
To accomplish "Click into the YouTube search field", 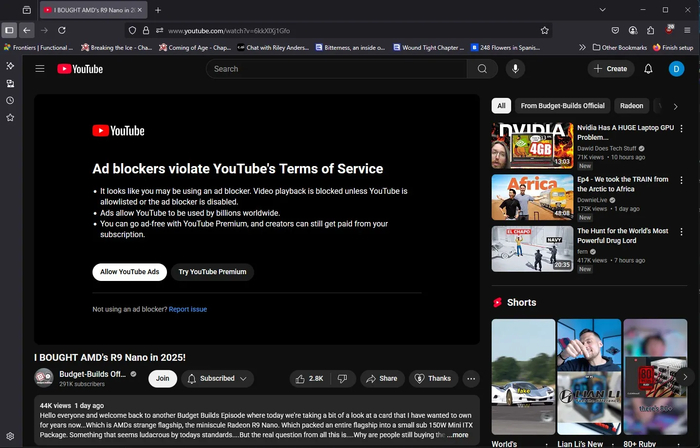I will click(340, 69).
